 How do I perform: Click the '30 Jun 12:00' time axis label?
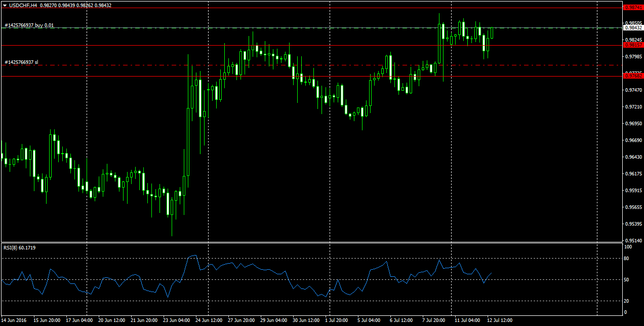pos(307,320)
